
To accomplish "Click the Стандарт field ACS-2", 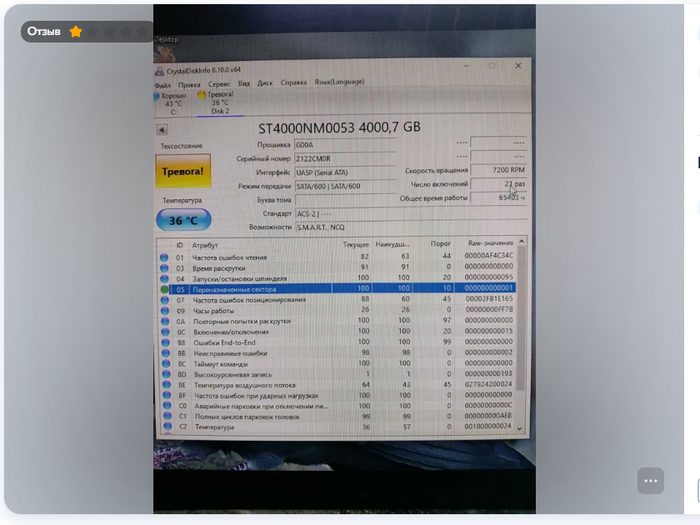I will [411, 213].
